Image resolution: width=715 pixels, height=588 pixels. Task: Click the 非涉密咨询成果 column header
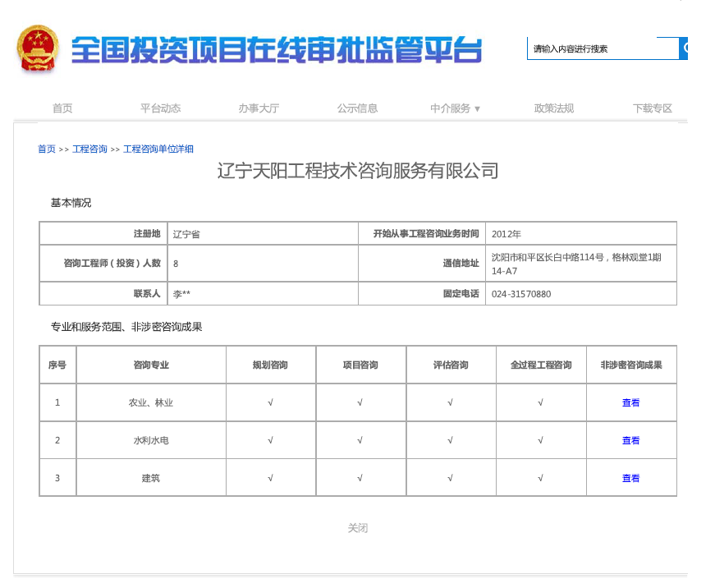(x=631, y=365)
